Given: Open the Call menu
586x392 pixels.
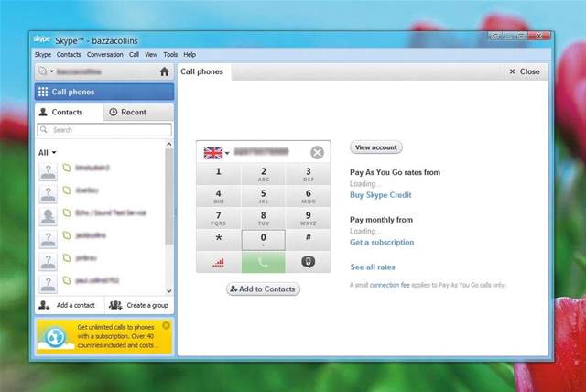Looking at the screenshot, I should tap(135, 55).
